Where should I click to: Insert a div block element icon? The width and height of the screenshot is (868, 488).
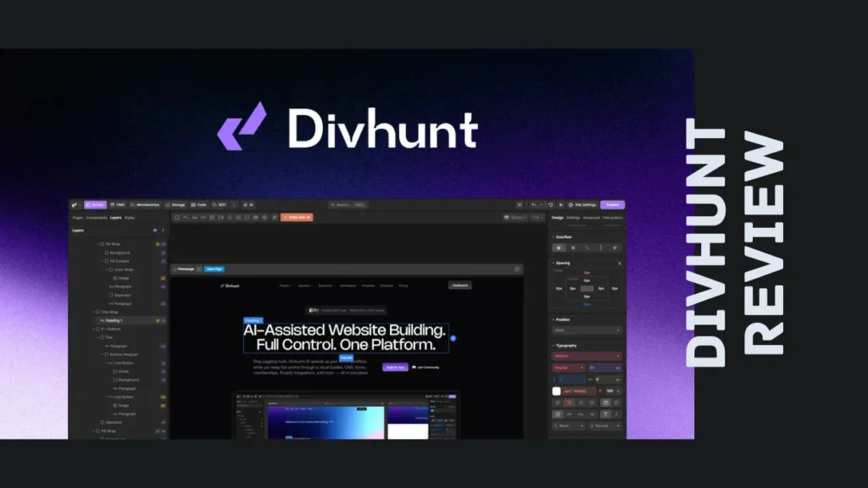click(177, 218)
